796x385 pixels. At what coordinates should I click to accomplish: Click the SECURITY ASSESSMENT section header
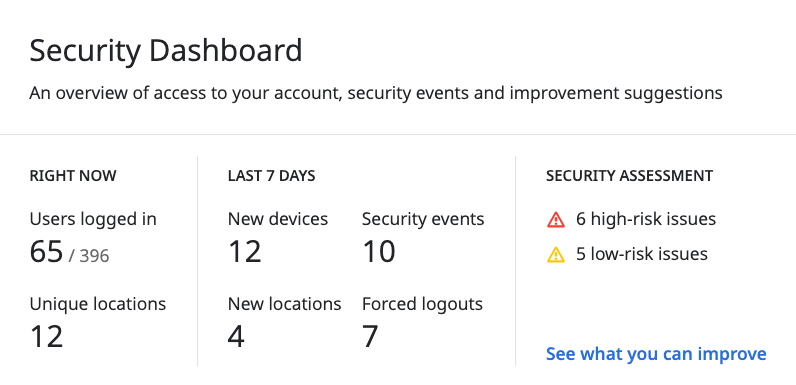pos(629,176)
